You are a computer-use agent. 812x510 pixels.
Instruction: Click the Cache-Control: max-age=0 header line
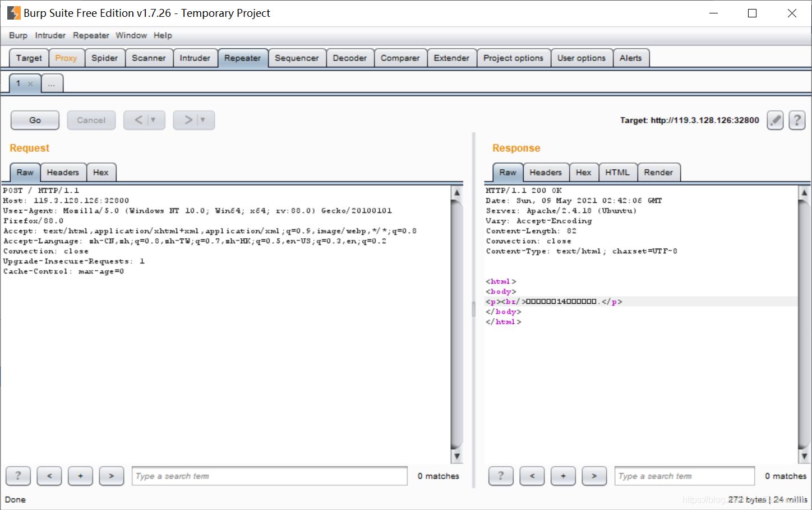coord(63,271)
